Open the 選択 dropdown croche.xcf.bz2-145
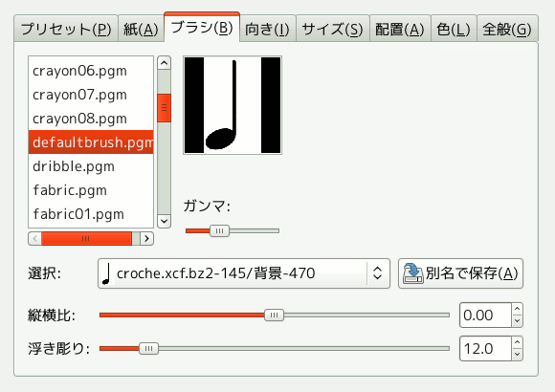Viewport: 555px width, 392px height. [244, 273]
